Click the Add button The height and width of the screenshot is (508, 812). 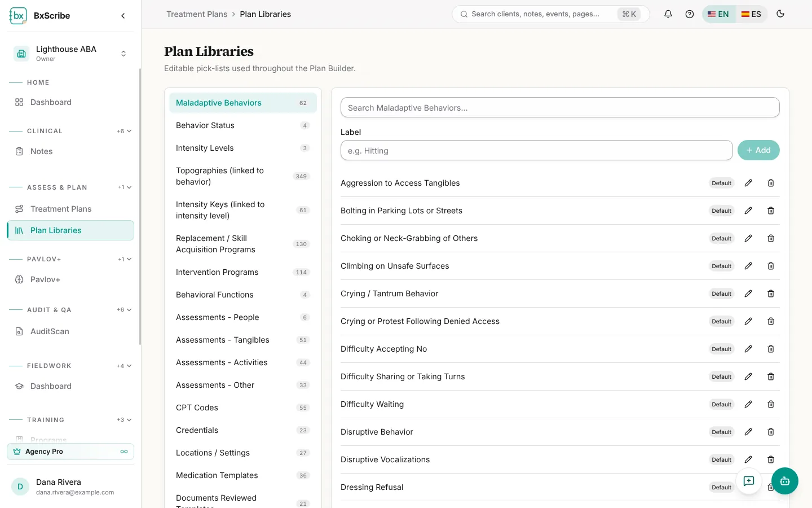click(758, 150)
